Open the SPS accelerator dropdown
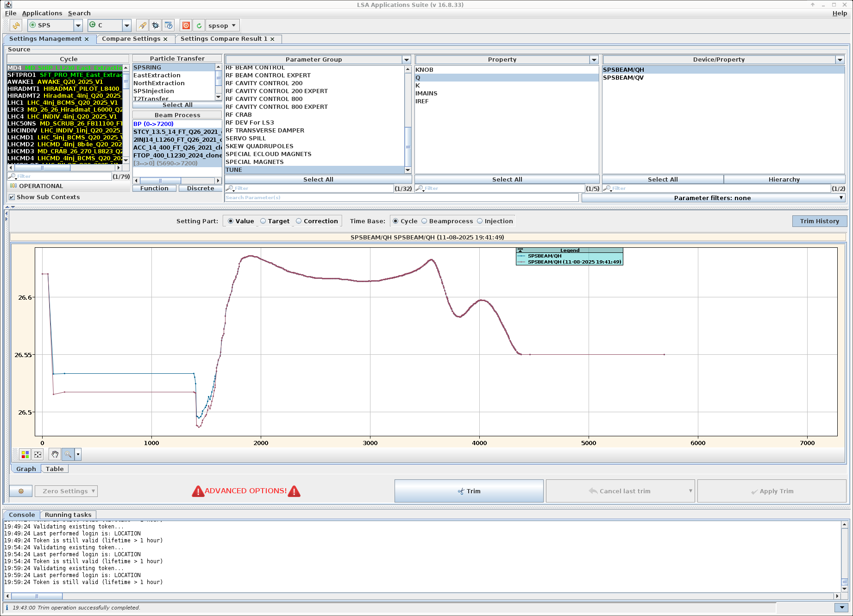Image resolution: width=853 pixels, height=616 pixels. (x=78, y=25)
